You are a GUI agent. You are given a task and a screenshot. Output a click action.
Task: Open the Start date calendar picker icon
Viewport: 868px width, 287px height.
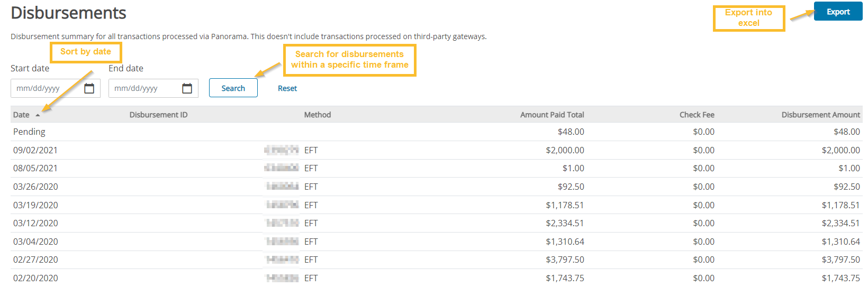point(89,88)
